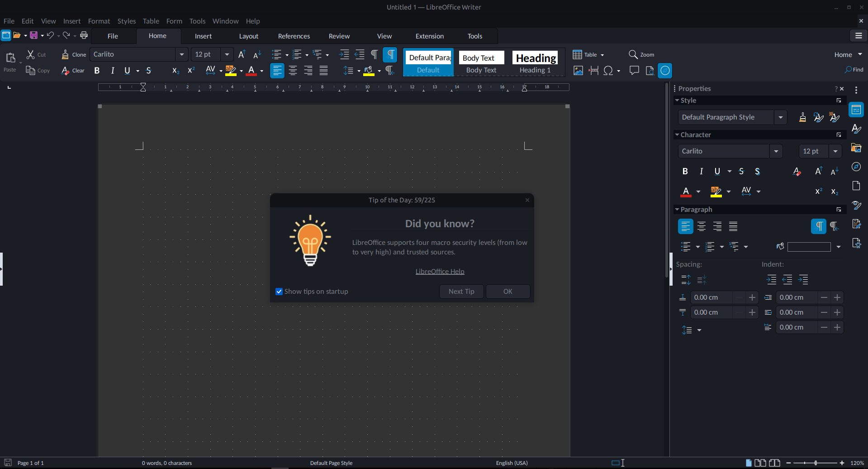Open the Styles deck in the sidebar
Image resolution: width=868 pixels, height=469 pixels.
coord(856,129)
